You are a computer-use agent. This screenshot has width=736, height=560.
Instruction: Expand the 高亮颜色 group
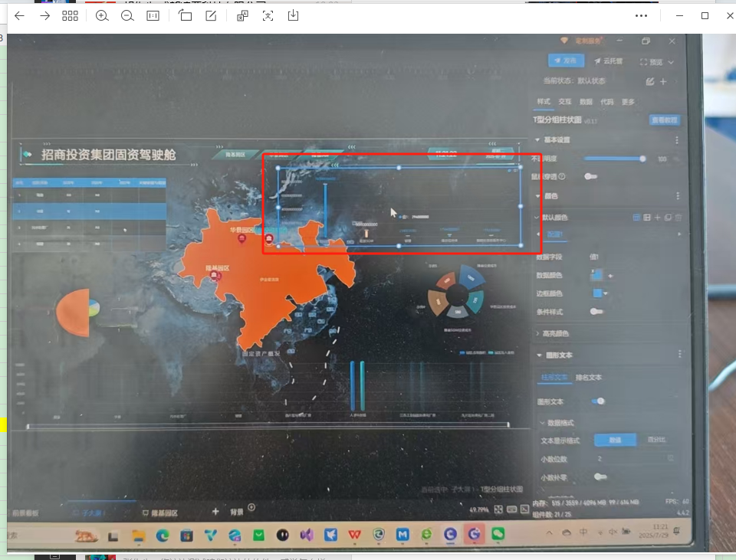tap(537, 333)
